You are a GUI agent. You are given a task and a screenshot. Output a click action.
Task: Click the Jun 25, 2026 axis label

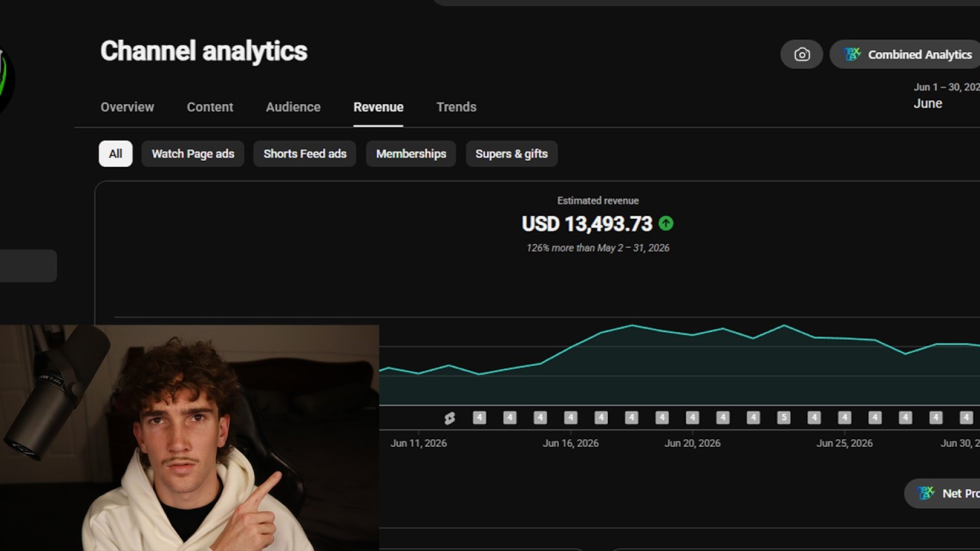tap(844, 443)
